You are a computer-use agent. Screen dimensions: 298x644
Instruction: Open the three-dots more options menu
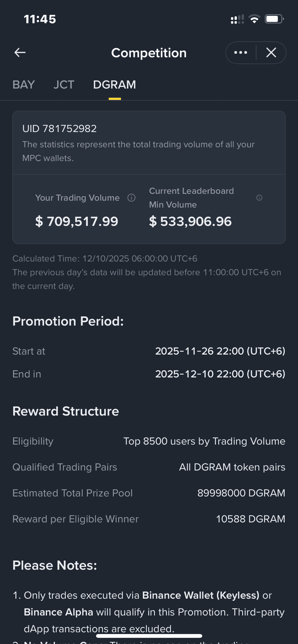pyautogui.click(x=241, y=52)
